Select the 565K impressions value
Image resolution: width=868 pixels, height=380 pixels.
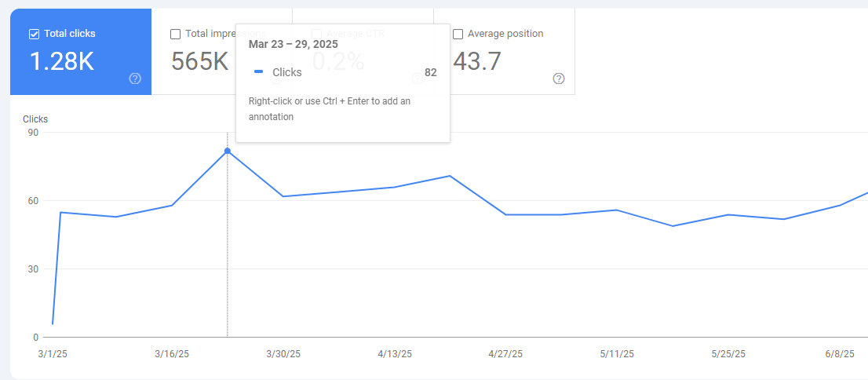tap(200, 61)
